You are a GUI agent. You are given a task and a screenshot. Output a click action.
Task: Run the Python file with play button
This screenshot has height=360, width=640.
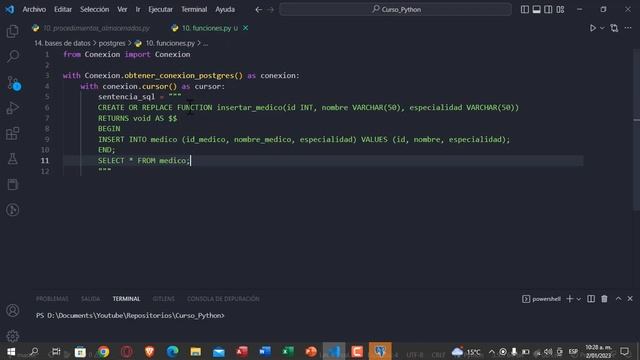(593, 28)
